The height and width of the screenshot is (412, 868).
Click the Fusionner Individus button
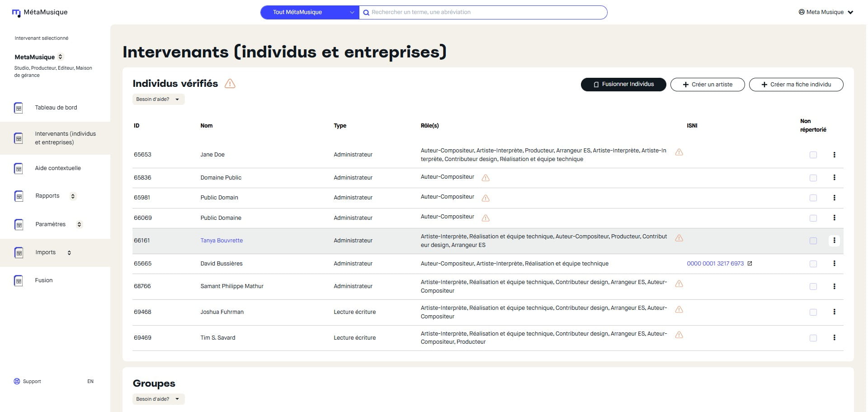pos(623,85)
